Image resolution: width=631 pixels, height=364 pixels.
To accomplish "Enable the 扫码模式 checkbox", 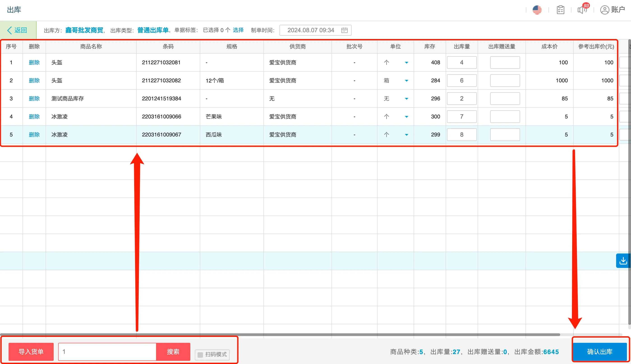I will tap(200, 355).
